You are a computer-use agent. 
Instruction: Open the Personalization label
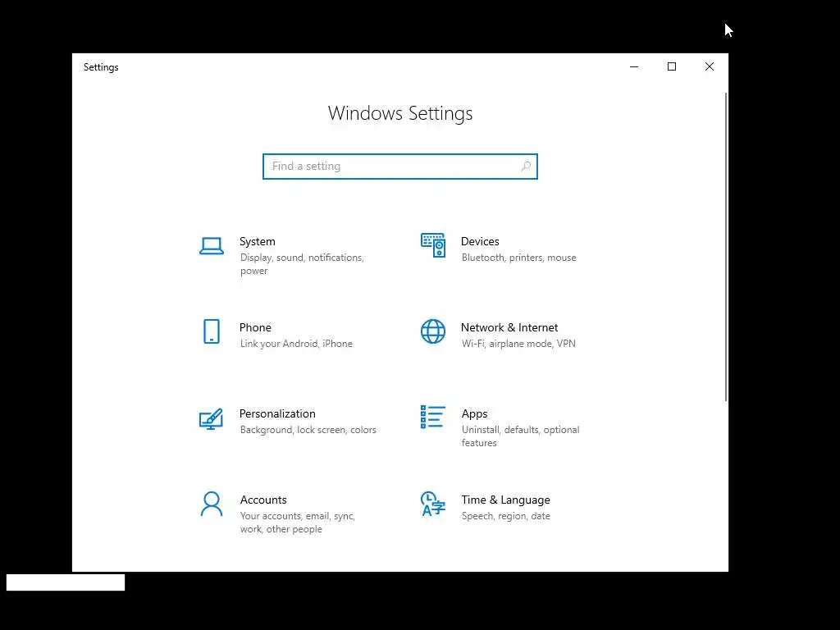pyautogui.click(x=277, y=414)
